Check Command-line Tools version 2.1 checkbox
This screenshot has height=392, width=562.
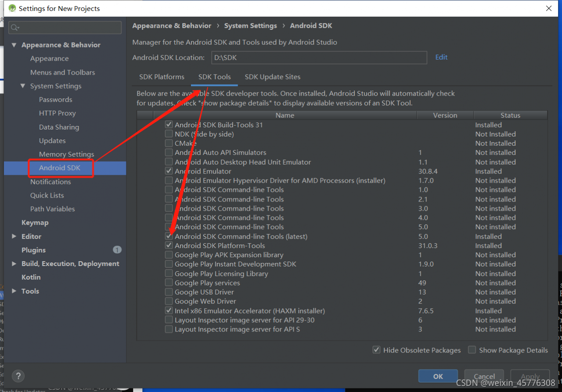(x=169, y=199)
